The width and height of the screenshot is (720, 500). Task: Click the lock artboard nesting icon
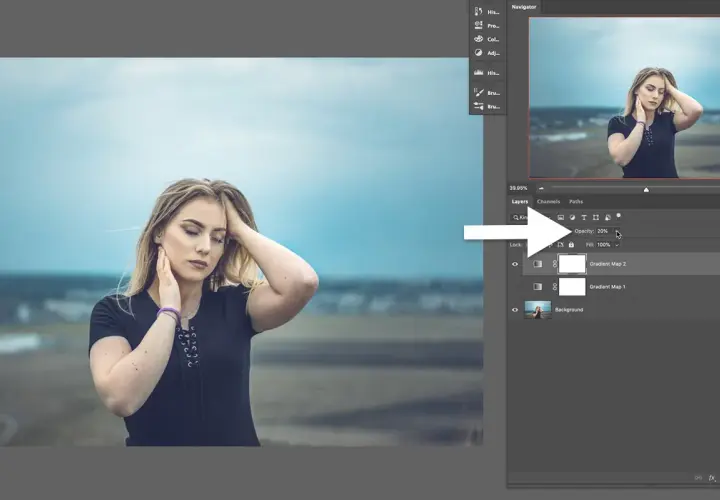click(x=560, y=245)
